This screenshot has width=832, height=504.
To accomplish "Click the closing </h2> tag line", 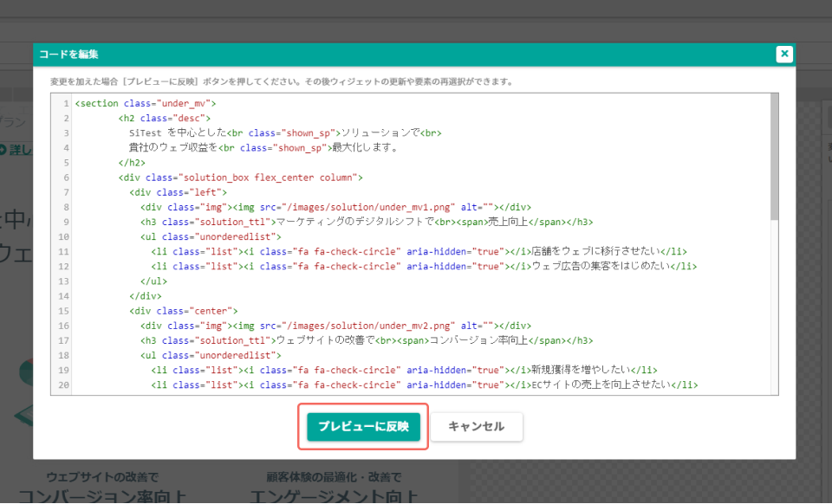I will click(x=132, y=163).
